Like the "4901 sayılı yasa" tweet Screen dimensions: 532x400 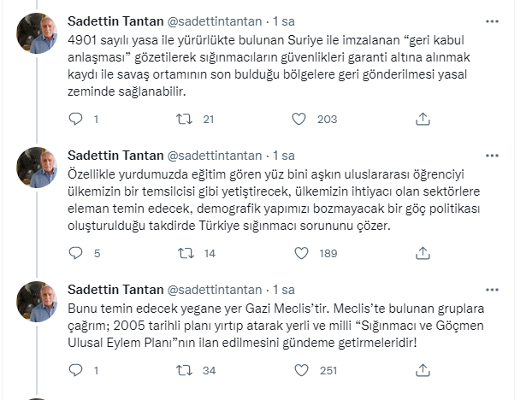pyautogui.click(x=299, y=120)
